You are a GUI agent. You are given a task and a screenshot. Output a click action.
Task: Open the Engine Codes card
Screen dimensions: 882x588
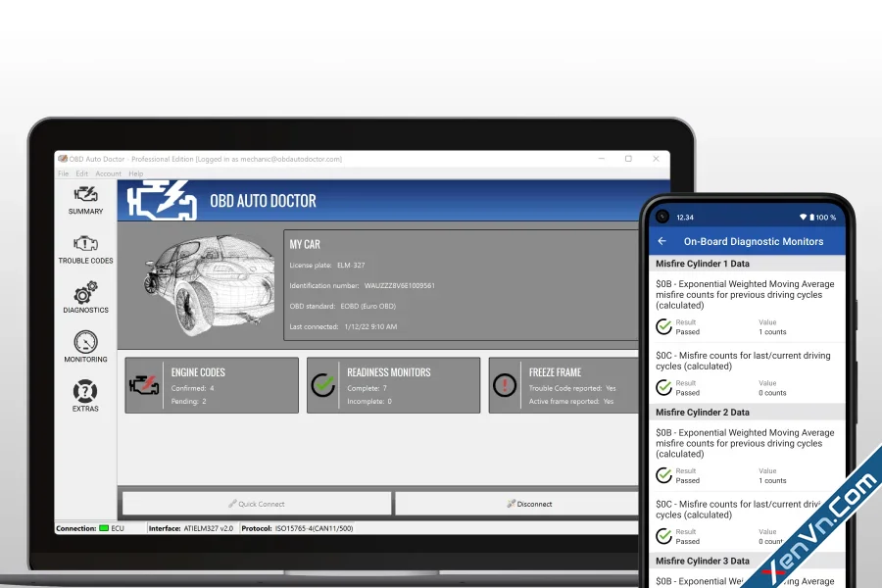[212, 385]
